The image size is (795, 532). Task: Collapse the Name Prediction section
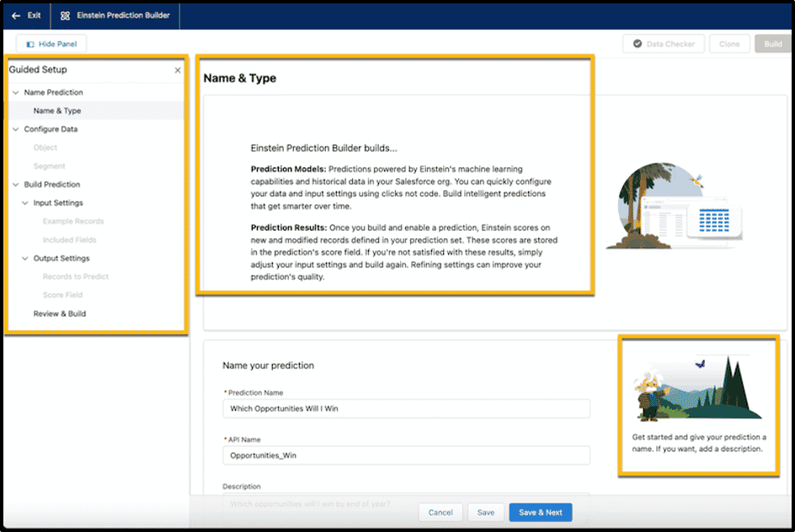(x=15, y=93)
